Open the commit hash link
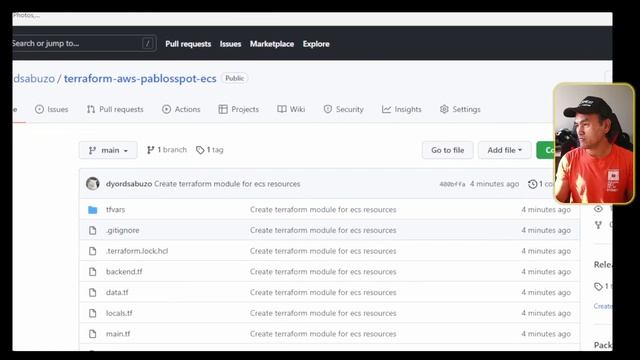640x360 pixels. [x=452, y=184]
